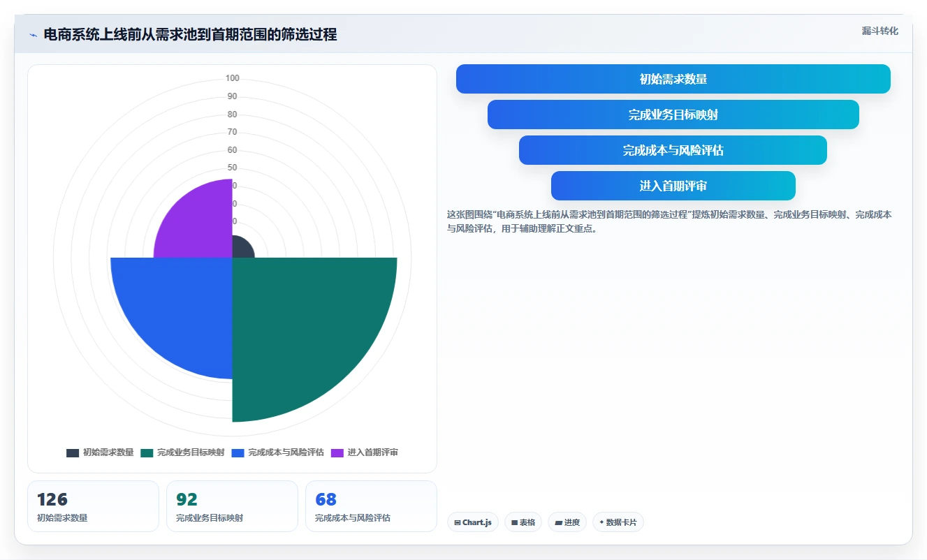Click the 电商系统上线前 title heading
Screen dimensions: 927x560
[190, 35]
